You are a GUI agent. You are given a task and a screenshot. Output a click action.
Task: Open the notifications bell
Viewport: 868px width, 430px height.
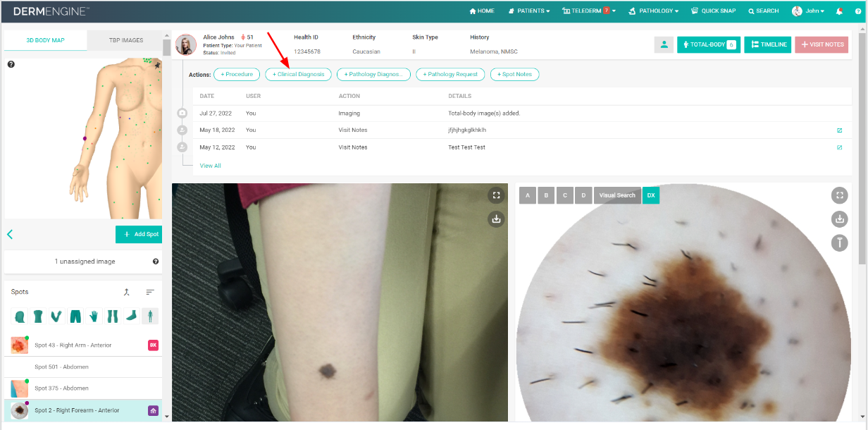(839, 11)
